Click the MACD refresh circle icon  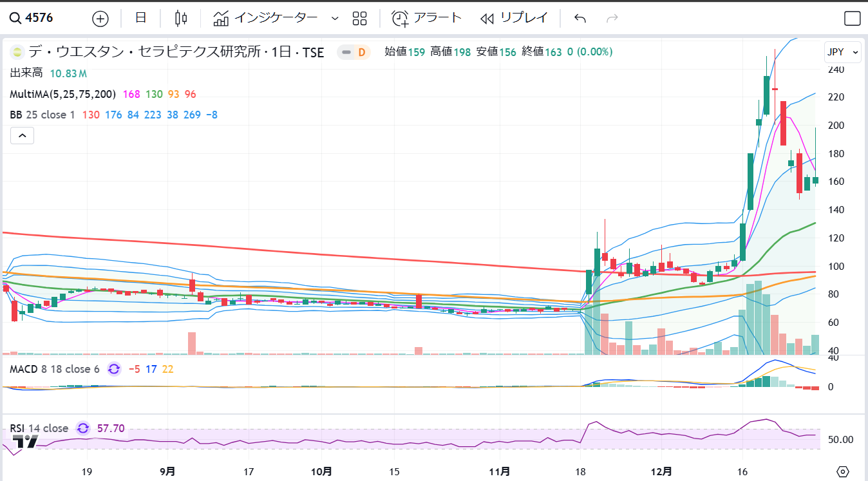(x=114, y=369)
